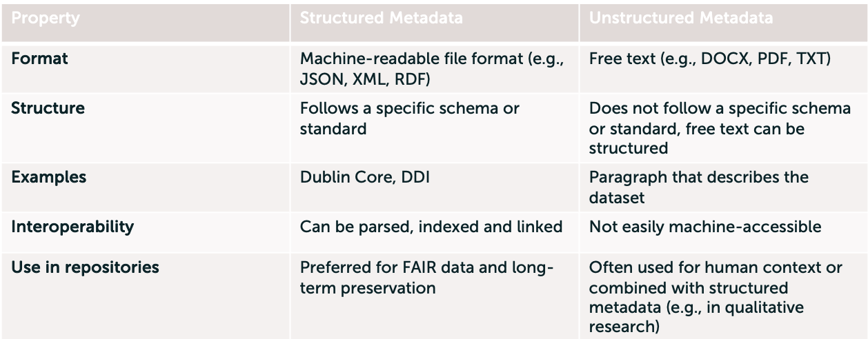Select the Follows a specific schema cell
The image size is (868, 339).
pos(410,119)
